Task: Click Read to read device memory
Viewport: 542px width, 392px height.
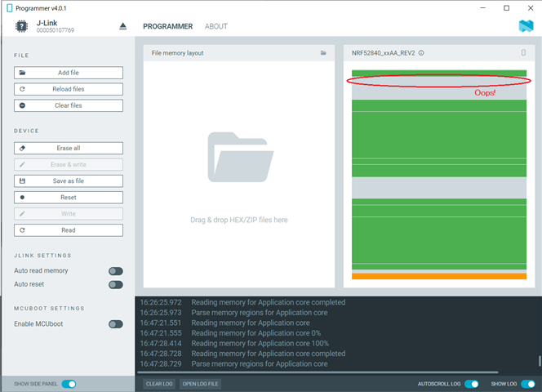Action: click(x=69, y=230)
